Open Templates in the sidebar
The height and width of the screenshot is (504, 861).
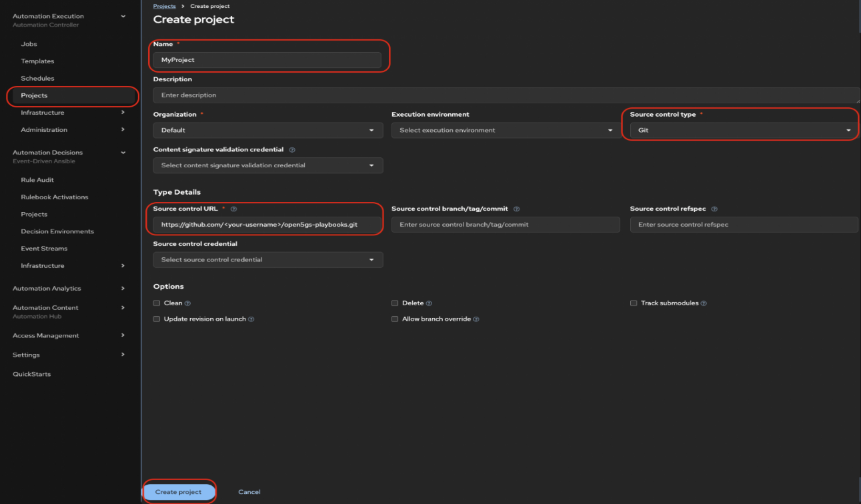pyautogui.click(x=37, y=61)
